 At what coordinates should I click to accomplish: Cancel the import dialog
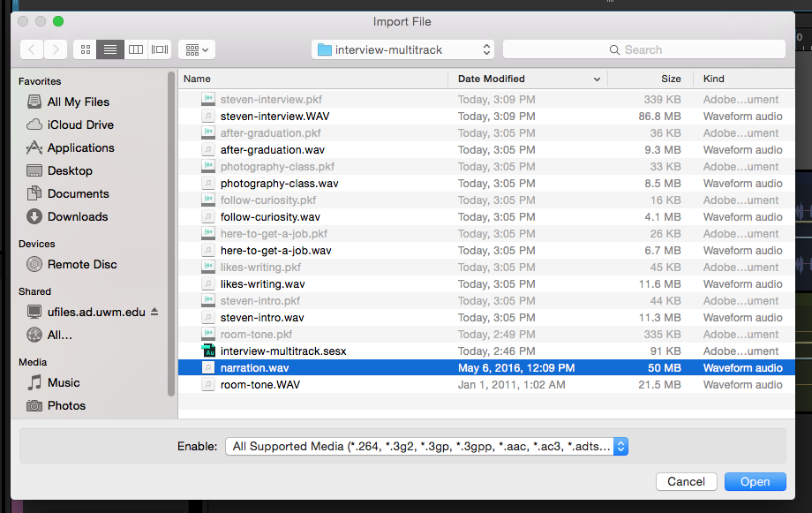[x=686, y=481]
